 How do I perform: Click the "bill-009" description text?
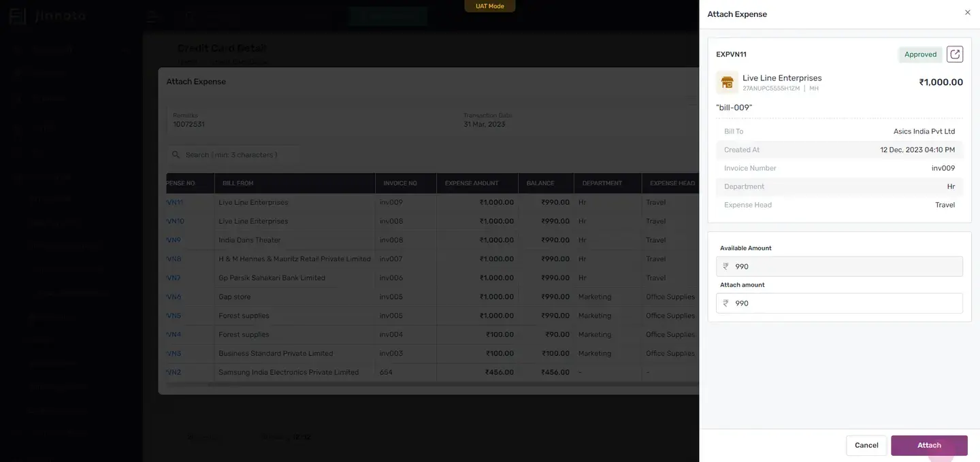click(x=734, y=108)
